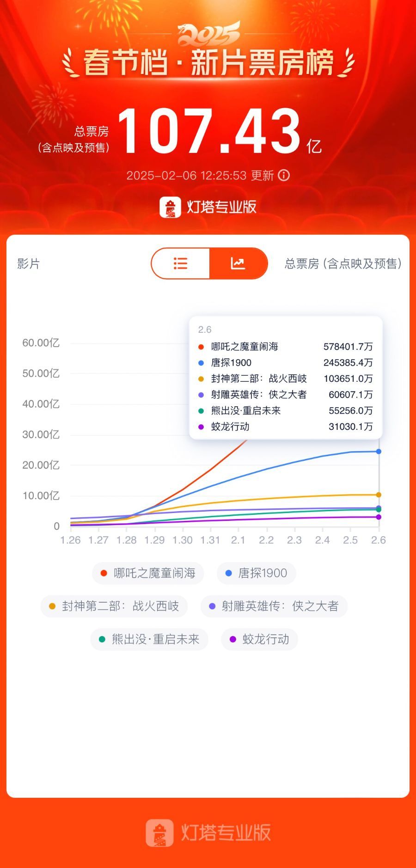Toggle the 唐探1900 legend series
The height and width of the screenshot is (868, 416).
pyautogui.click(x=256, y=573)
